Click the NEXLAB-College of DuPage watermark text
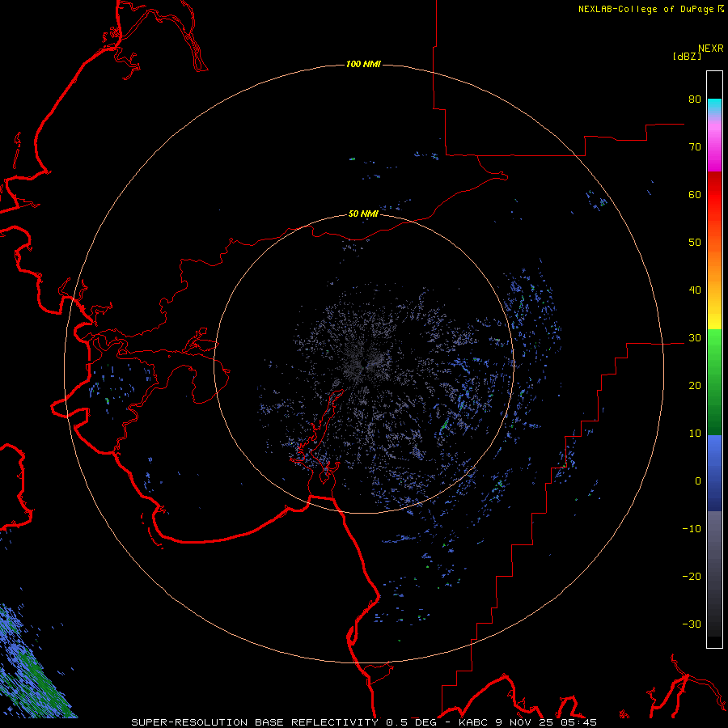728x728 pixels. [x=650, y=9]
